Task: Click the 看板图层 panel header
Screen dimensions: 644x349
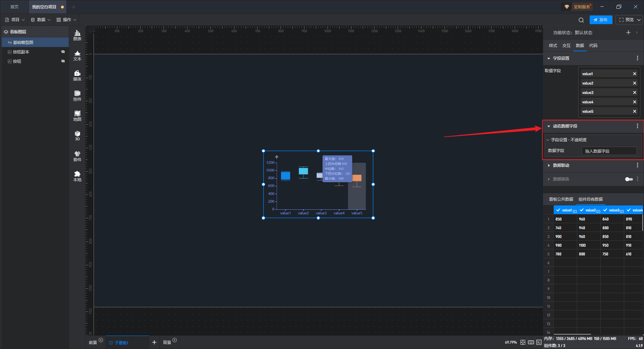Action: (x=35, y=32)
